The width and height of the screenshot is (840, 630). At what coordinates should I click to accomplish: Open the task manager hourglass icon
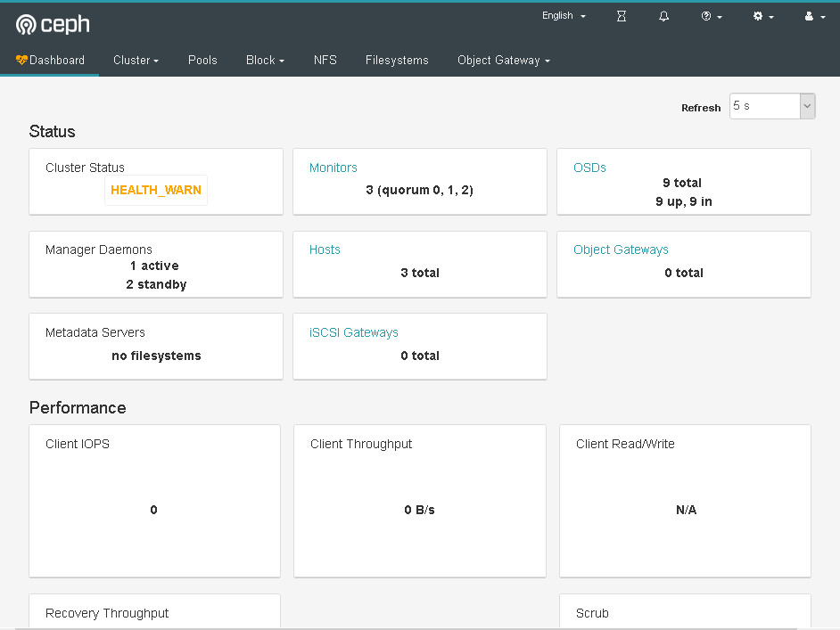coord(622,17)
